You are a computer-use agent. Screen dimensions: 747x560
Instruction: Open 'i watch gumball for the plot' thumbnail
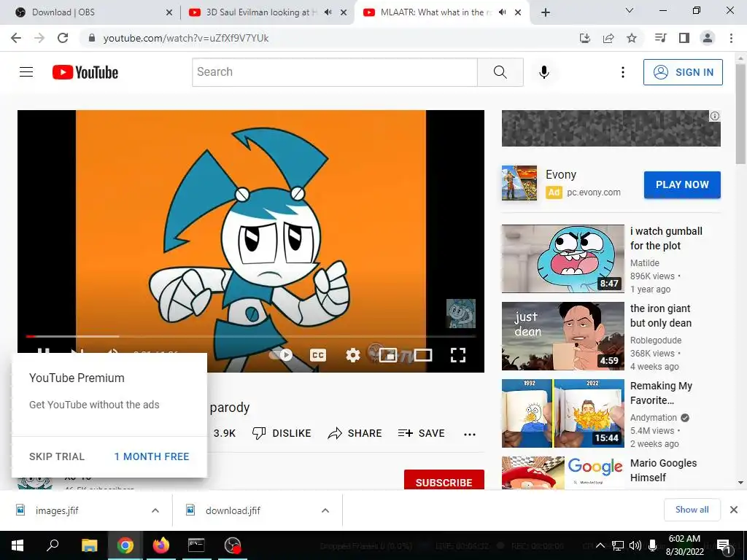click(562, 259)
